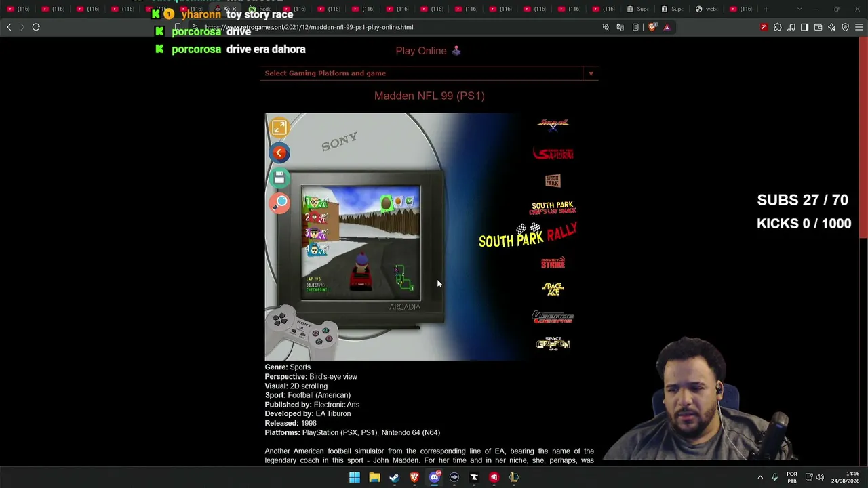868x488 pixels.
Task: Open the translate page icon in address bar
Action: 620,27
